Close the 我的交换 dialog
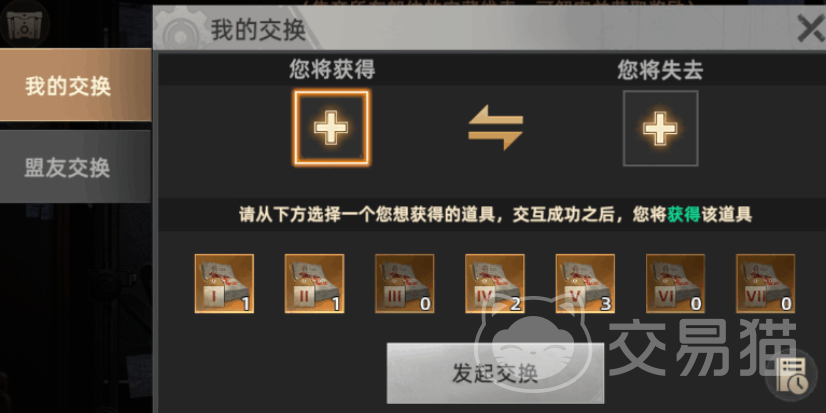The image size is (826, 413). [x=810, y=28]
